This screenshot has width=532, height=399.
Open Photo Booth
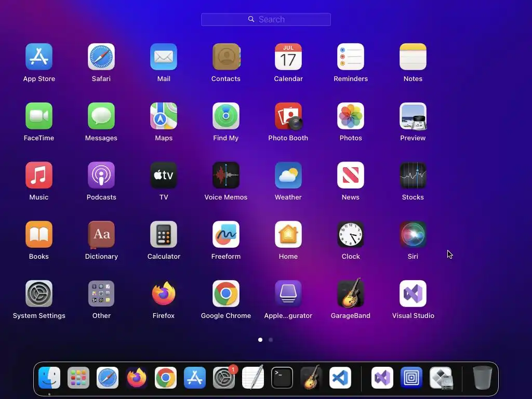[x=288, y=116]
